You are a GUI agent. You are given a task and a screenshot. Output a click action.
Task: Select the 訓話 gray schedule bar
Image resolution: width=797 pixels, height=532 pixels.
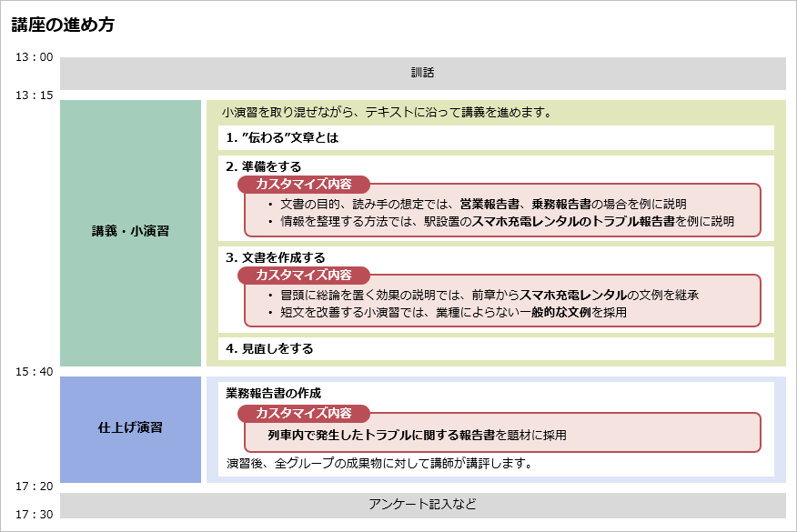pos(422,73)
